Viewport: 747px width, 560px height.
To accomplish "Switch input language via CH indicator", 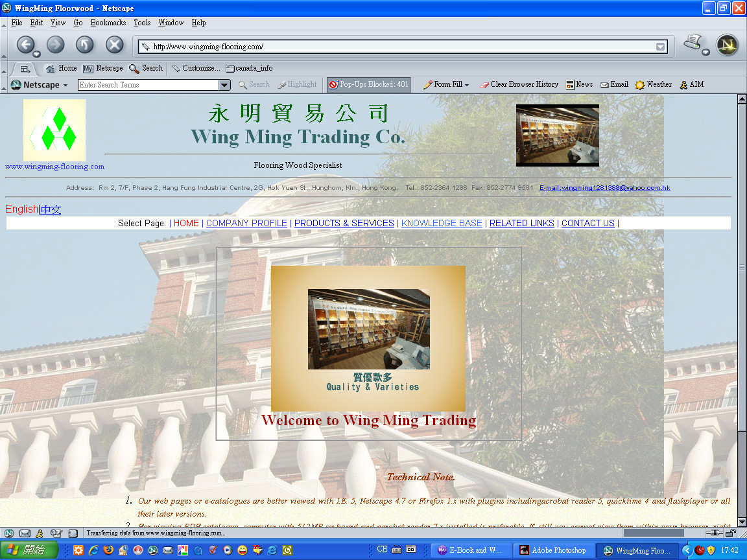I will tap(382, 548).
